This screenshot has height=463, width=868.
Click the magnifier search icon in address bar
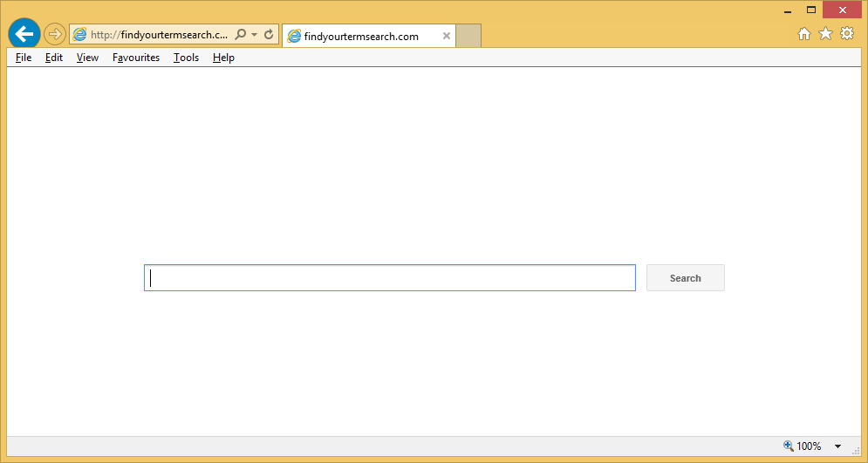pyautogui.click(x=240, y=35)
